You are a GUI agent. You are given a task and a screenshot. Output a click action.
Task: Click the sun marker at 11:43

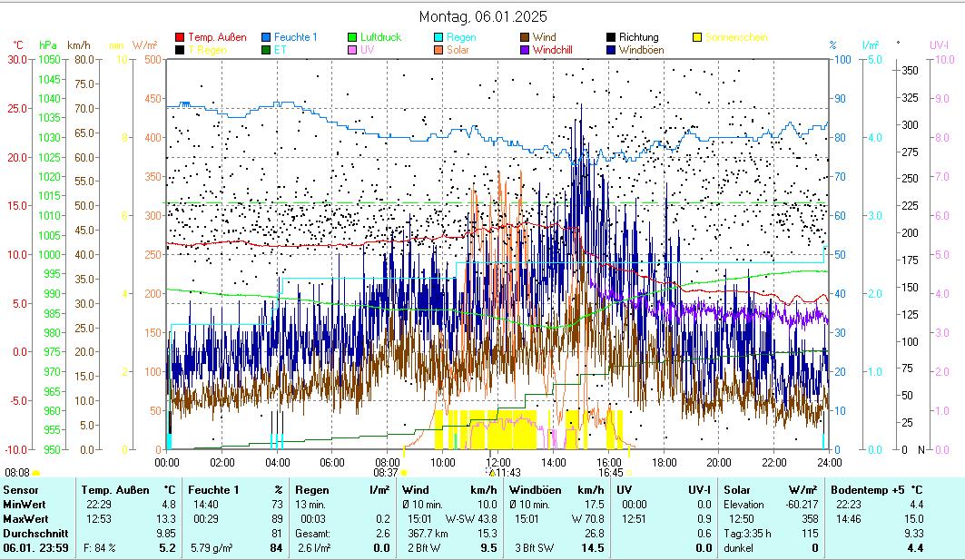point(491,473)
